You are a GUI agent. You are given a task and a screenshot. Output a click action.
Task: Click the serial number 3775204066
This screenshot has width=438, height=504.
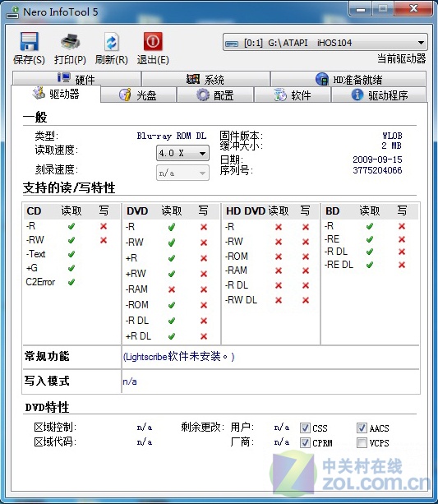(377, 170)
